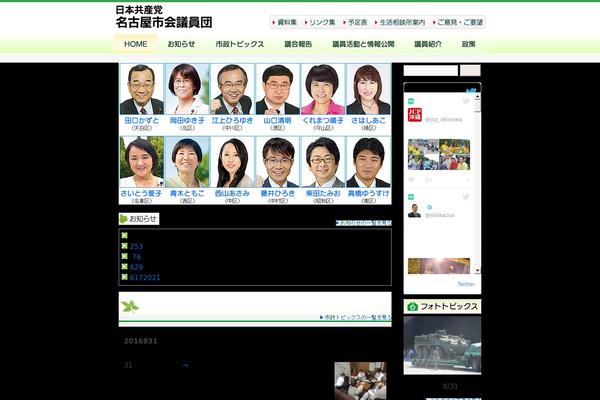Screen dimensions: 600x400
Task: Click the bullet icon next to 253
Action: (124, 246)
